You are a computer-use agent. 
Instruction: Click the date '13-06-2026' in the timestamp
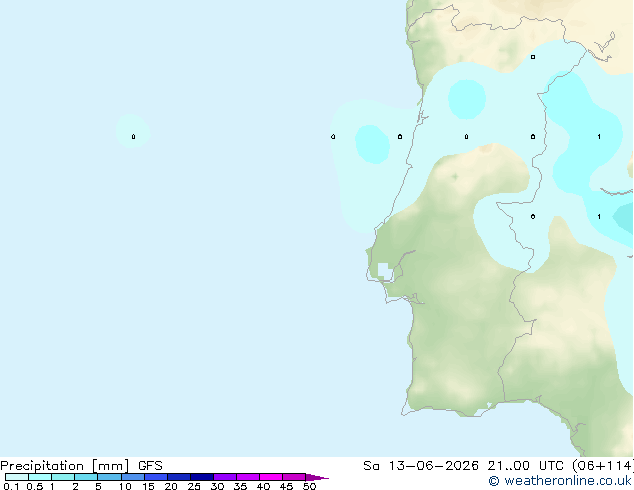click(x=433, y=466)
